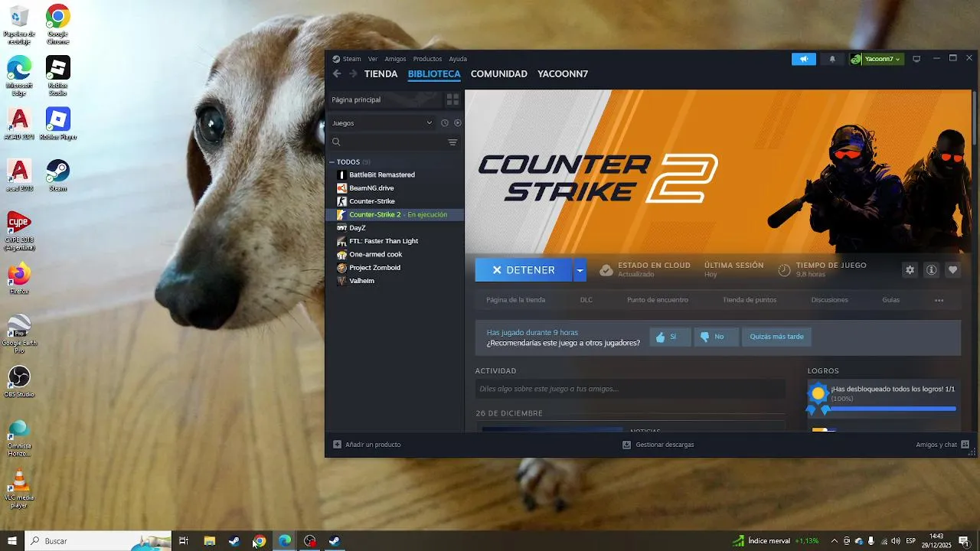Open the Productos menu
The height and width of the screenshot is (551, 980).
click(427, 59)
